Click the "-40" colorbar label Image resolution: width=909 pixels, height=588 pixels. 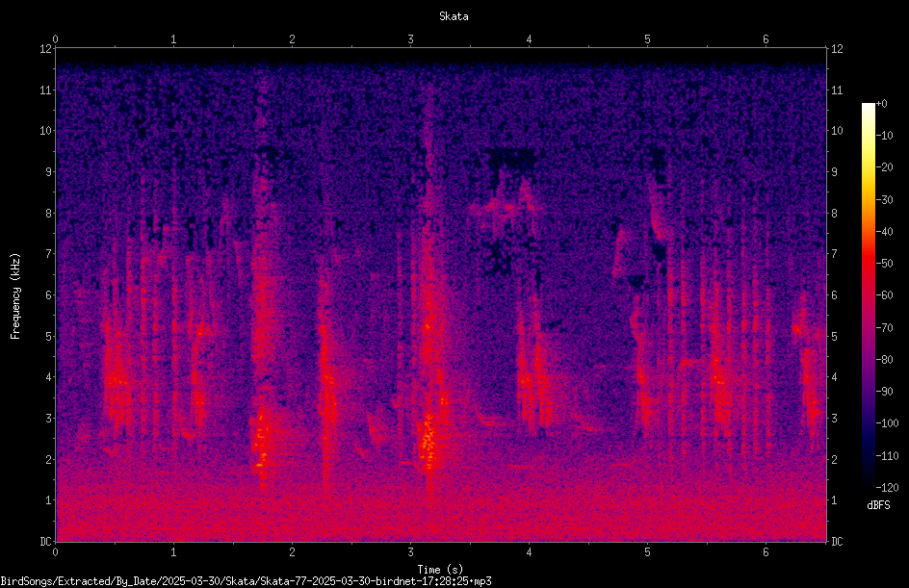point(884,232)
